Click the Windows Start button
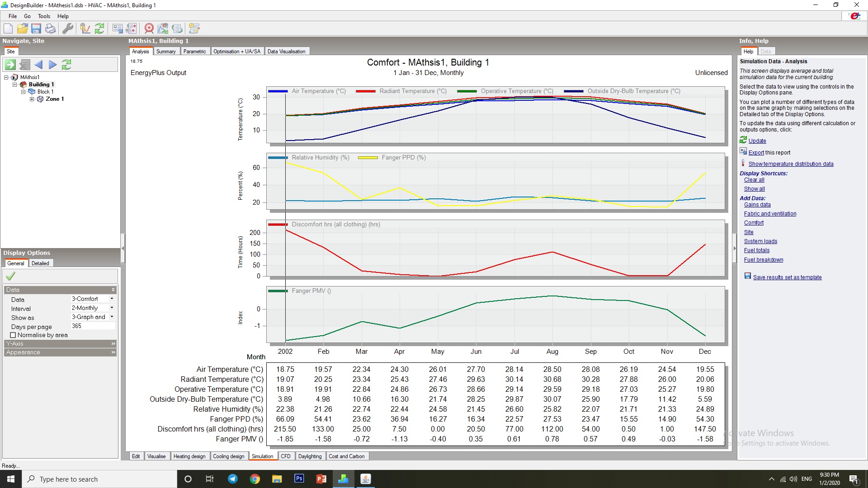Screen dimensions: 868x488 click(x=11, y=479)
